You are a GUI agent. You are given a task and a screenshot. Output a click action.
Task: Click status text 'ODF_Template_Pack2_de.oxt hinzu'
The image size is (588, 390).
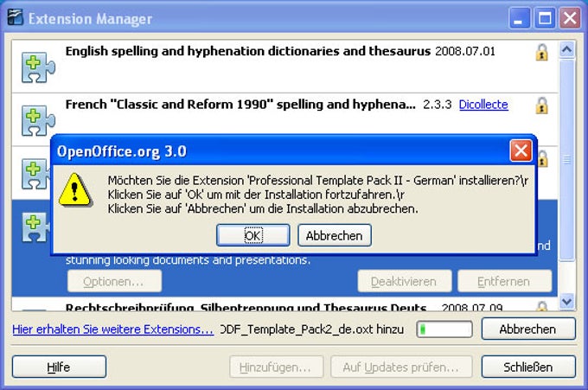[x=312, y=329]
